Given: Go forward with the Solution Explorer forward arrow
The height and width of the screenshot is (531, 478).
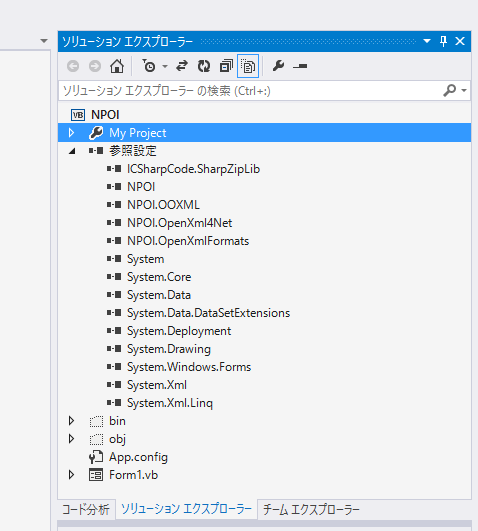Looking at the screenshot, I should pyautogui.click(x=95, y=66).
